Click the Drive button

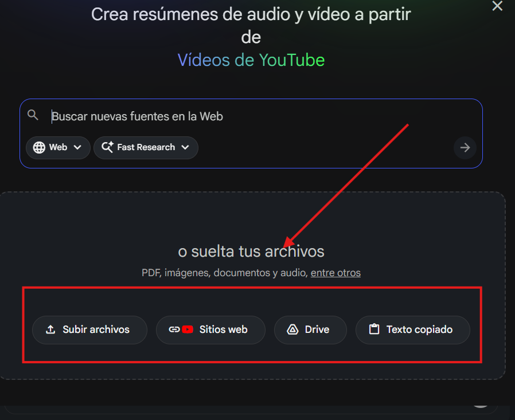click(x=310, y=330)
